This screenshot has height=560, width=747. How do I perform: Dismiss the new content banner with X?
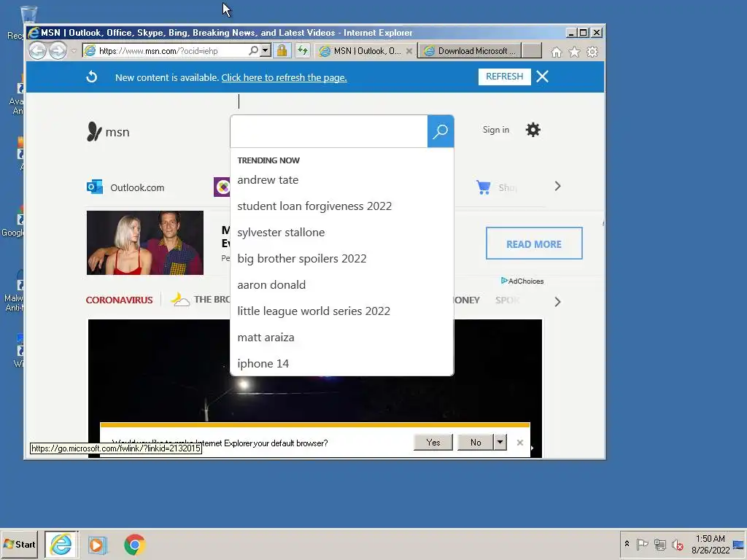(542, 77)
